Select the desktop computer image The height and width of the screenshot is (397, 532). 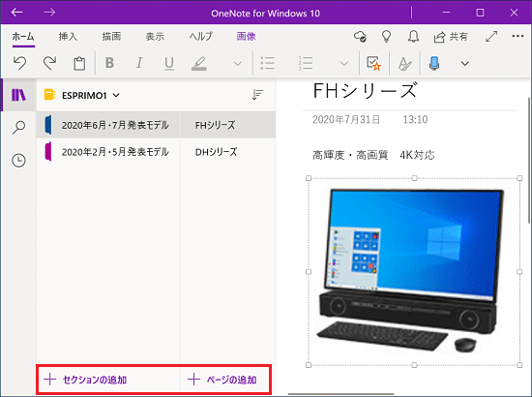coord(414,271)
